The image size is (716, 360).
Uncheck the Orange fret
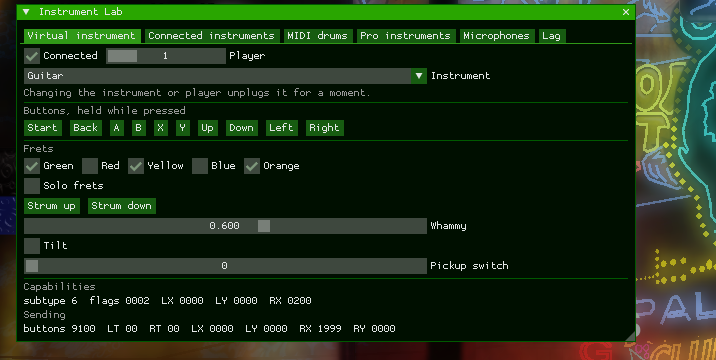(252, 166)
